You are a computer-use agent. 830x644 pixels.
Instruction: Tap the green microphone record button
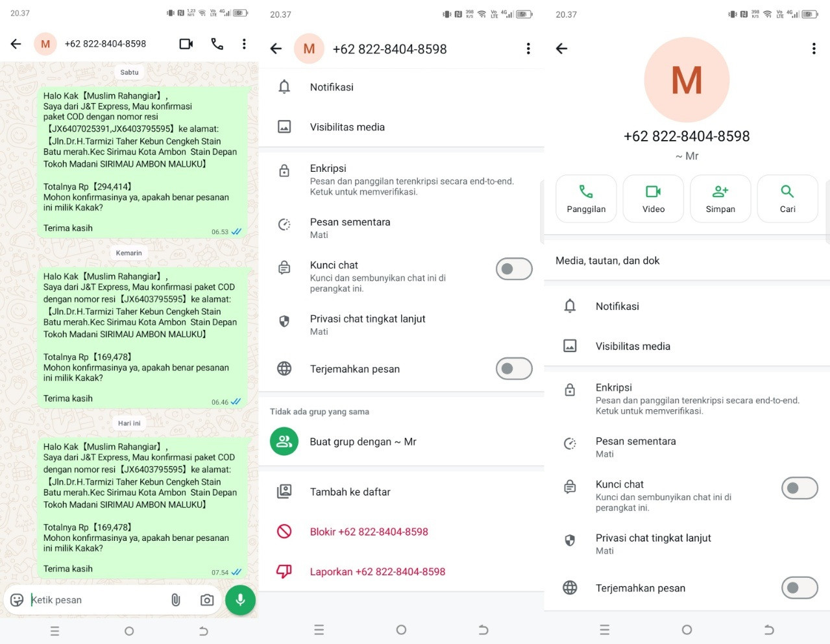[x=240, y=600]
